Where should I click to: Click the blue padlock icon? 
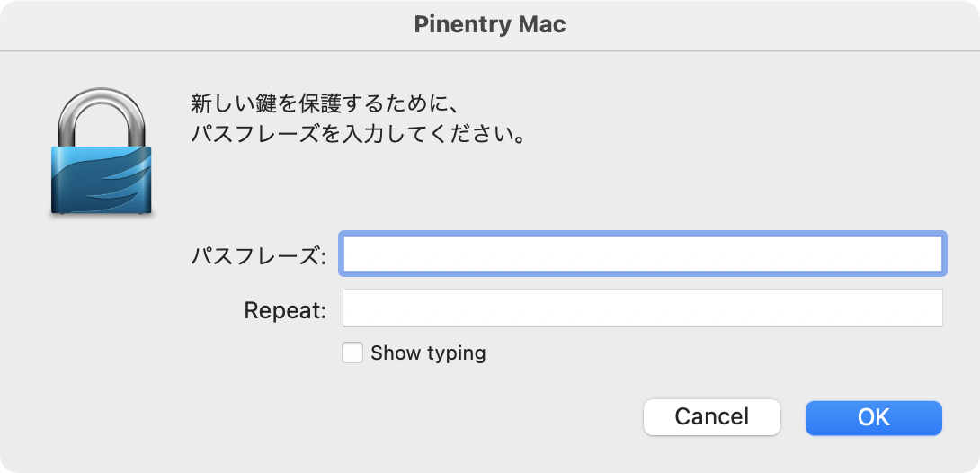tap(102, 153)
